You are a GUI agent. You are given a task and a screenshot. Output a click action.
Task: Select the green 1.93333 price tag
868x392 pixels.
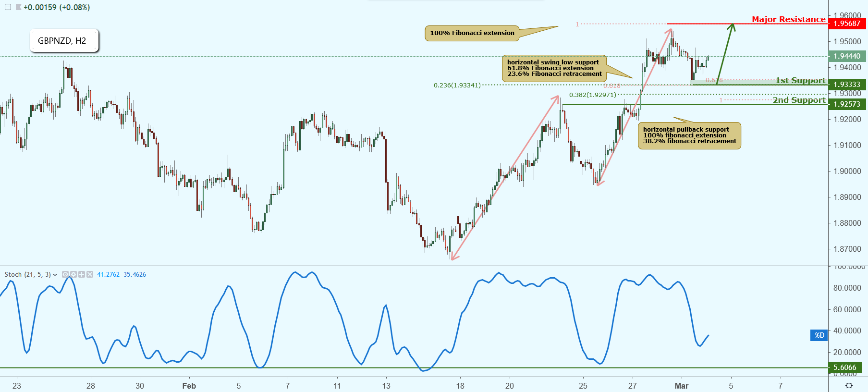pos(847,85)
